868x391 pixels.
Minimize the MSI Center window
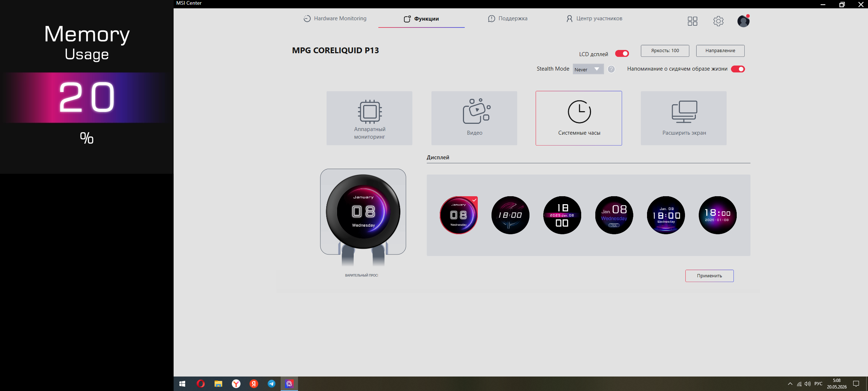(x=823, y=4)
